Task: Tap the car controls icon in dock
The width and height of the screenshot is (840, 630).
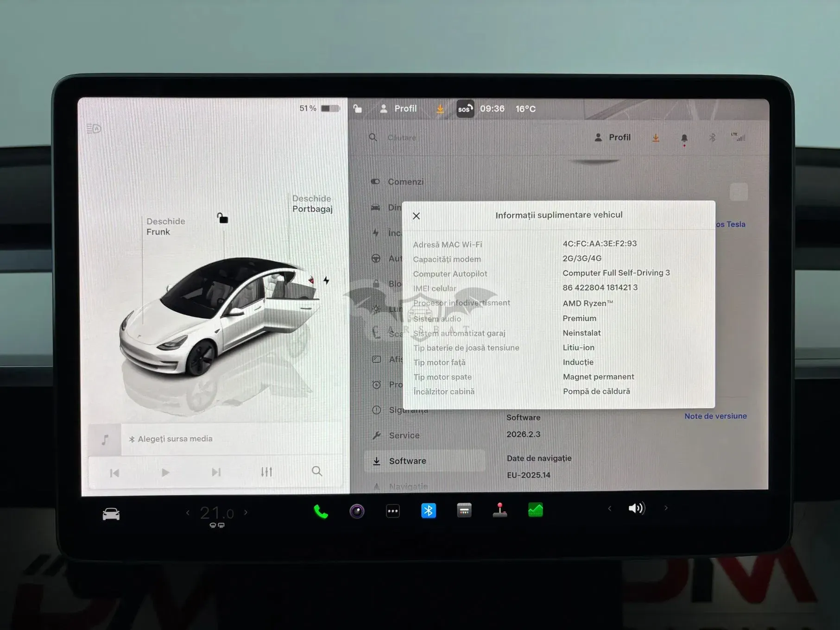Action: pyautogui.click(x=111, y=514)
